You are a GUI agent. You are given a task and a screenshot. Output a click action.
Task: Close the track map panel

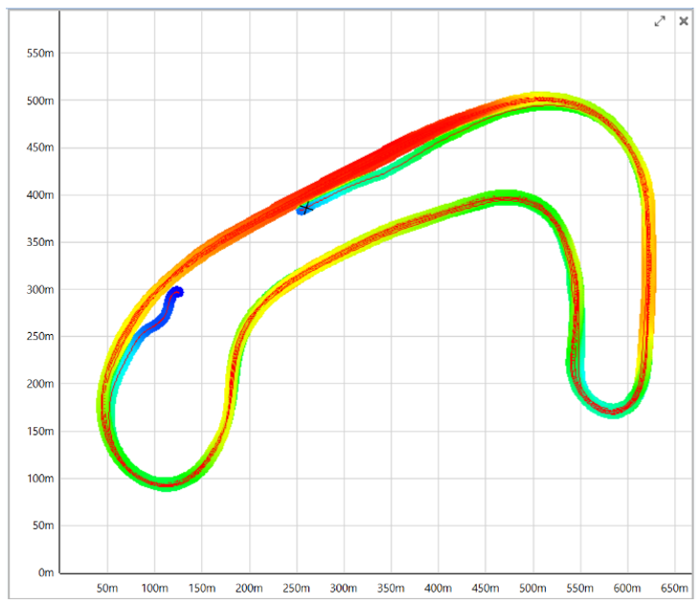point(684,21)
